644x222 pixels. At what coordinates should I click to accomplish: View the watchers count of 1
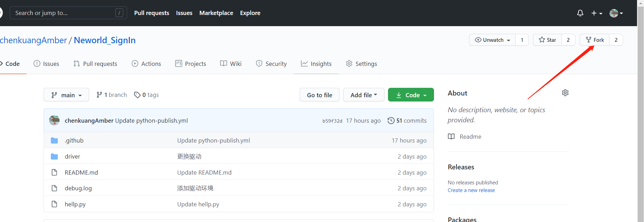(x=522, y=40)
